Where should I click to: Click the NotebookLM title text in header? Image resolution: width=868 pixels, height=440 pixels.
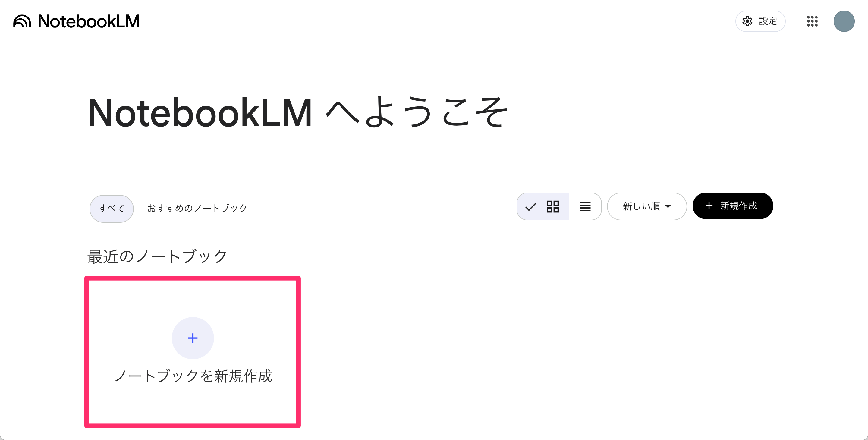pos(89,21)
